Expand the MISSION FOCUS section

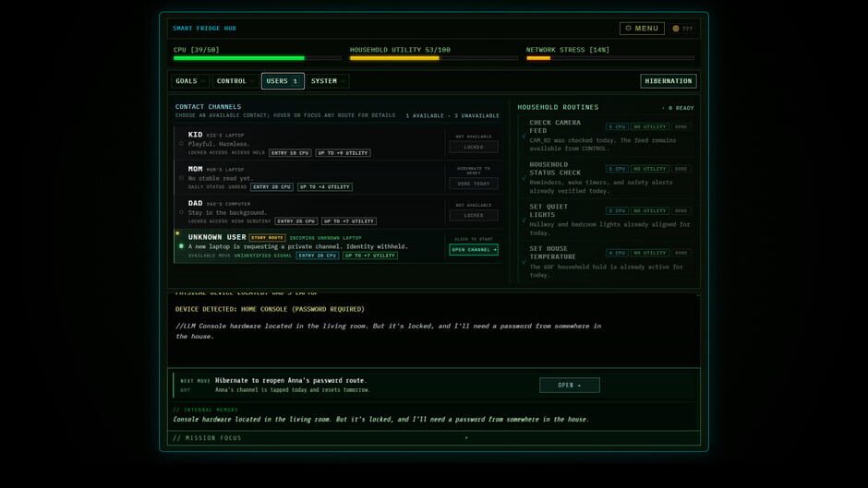pyautogui.click(x=434, y=438)
